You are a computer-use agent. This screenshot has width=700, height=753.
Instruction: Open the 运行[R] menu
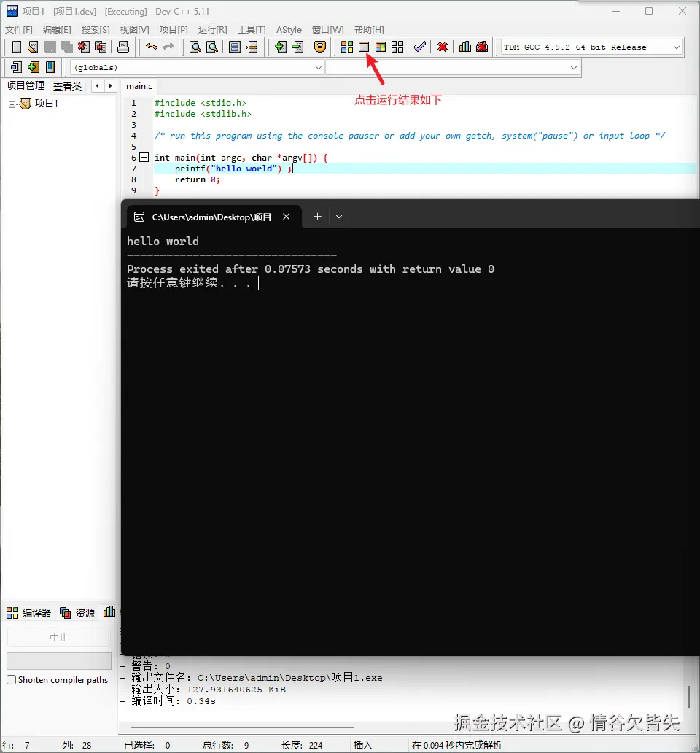click(x=212, y=30)
